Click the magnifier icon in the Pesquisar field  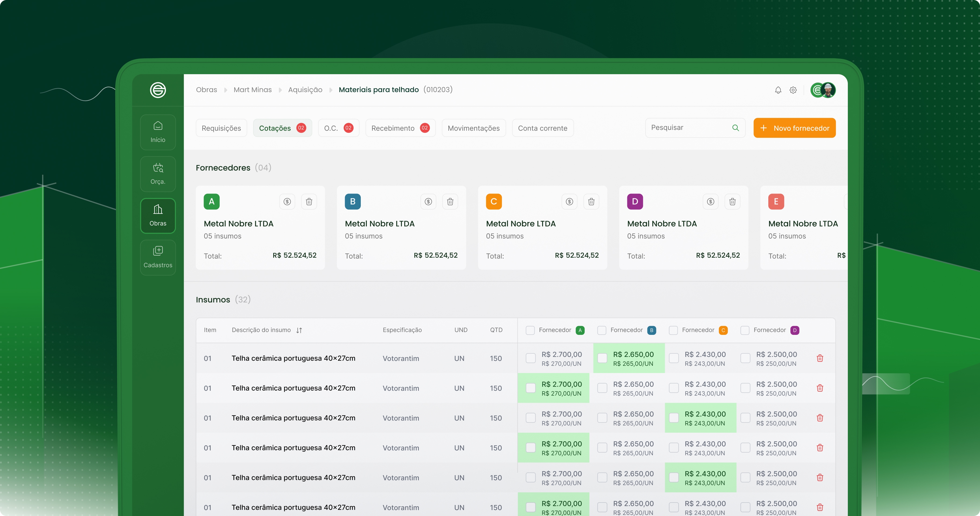[x=735, y=128]
